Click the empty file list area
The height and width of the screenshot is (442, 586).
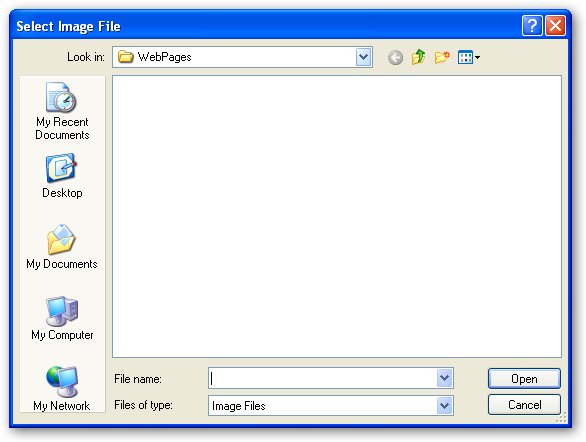pyautogui.click(x=337, y=216)
